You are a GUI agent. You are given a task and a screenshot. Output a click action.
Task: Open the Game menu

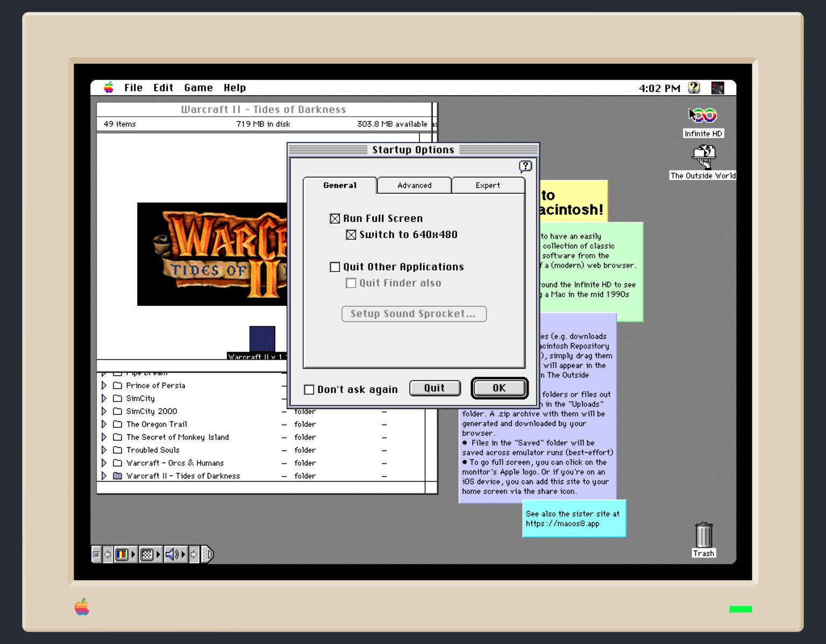click(x=198, y=87)
